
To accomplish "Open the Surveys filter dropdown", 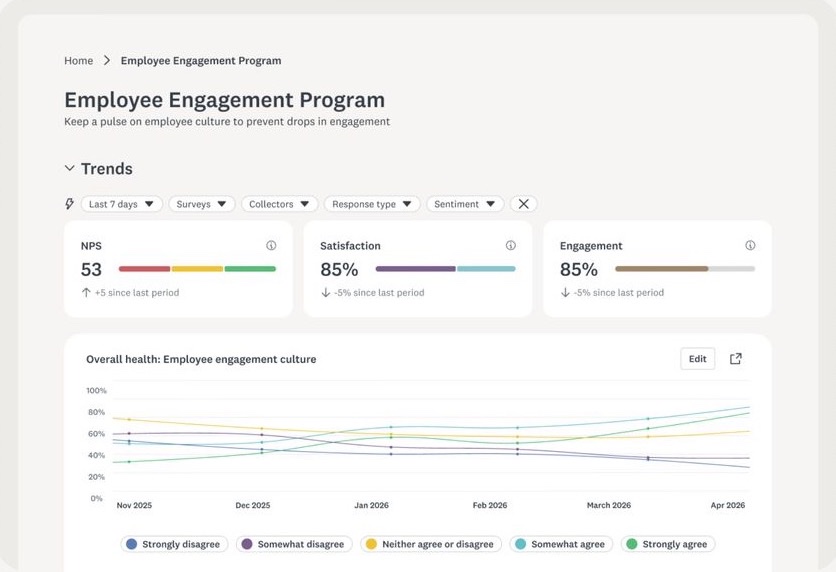I will tap(202, 204).
